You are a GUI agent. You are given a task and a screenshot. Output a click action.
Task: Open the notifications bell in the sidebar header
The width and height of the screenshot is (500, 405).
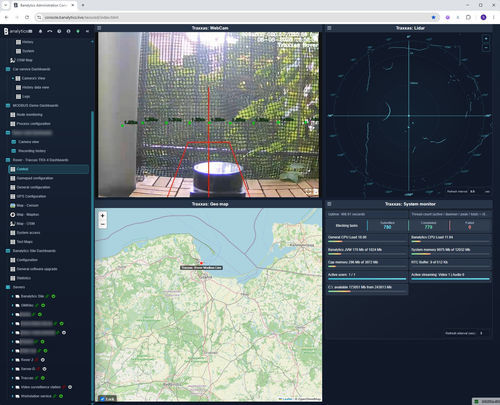pos(40,31)
